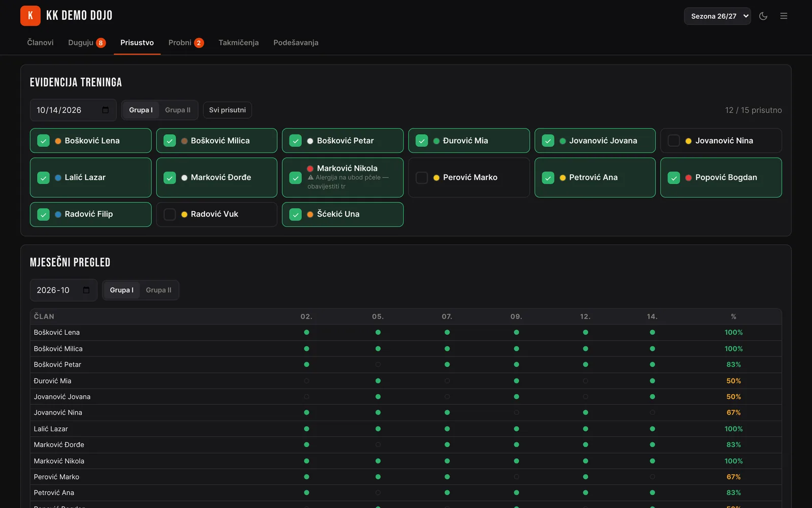Open calendar picker in 2026-10 month field

tap(86, 290)
